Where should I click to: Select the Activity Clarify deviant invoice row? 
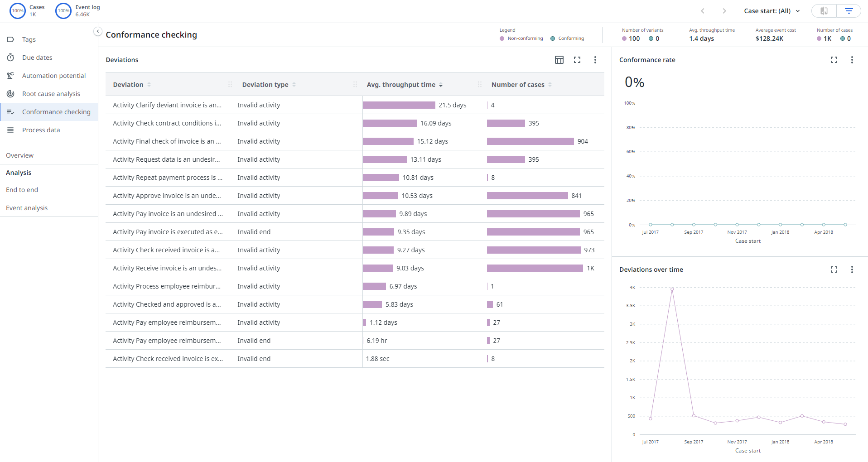pos(167,105)
